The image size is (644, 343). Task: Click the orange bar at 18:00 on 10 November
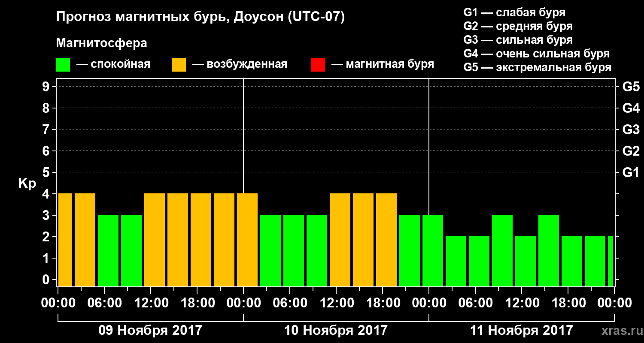386,240
